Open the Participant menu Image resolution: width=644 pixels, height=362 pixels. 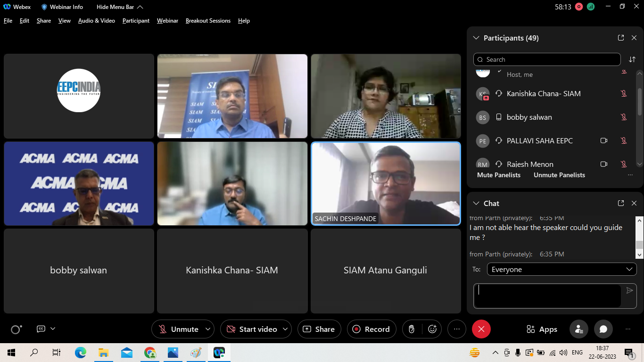pos(136,21)
